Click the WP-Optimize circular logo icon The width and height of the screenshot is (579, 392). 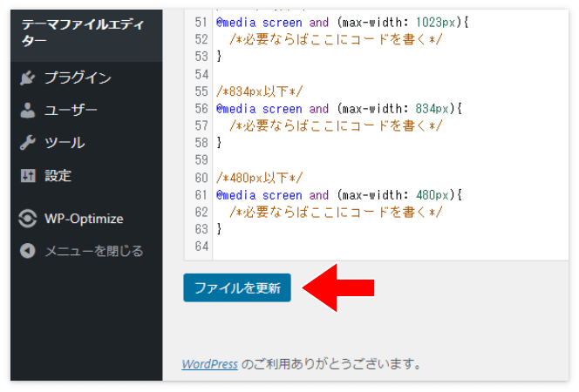click(x=28, y=219)
